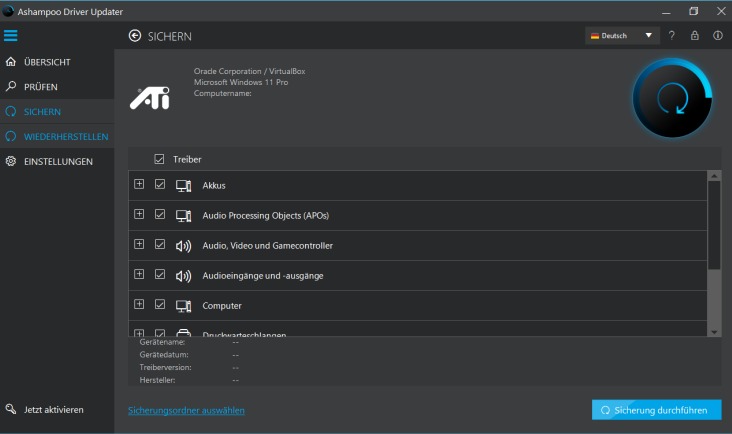
Task: Uncheck Audioeingänge und -ausgänge checkbox
Action: click(x=160, y=274)
